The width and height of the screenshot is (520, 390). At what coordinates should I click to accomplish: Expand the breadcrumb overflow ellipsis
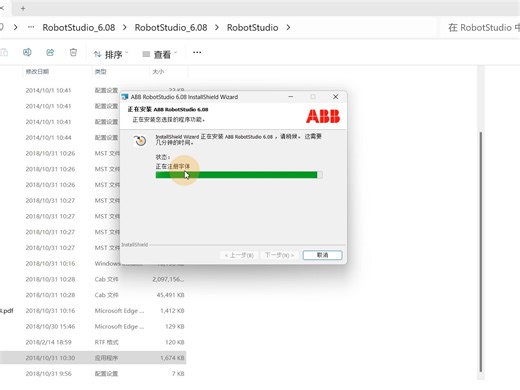(x=31, y=27)
